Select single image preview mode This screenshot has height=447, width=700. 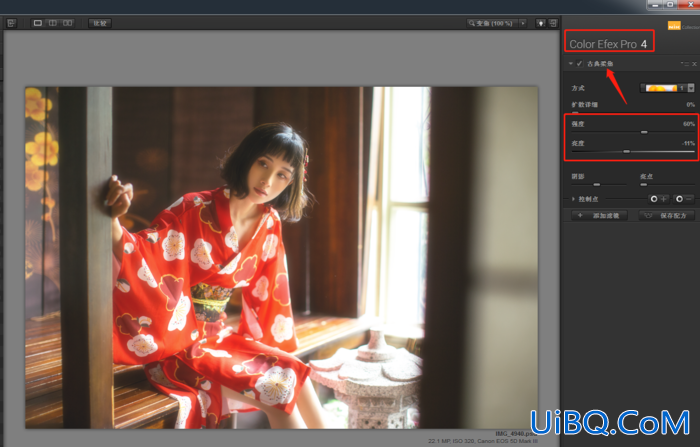click(38, 23)
